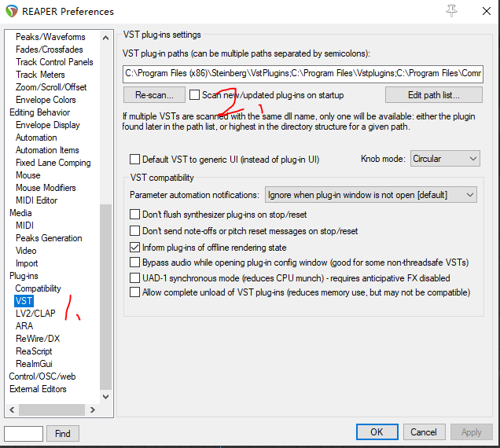Screen dimensions: 500x448
Task: Toggle Default VST to generic UI
Action: (x=134, y=159)
